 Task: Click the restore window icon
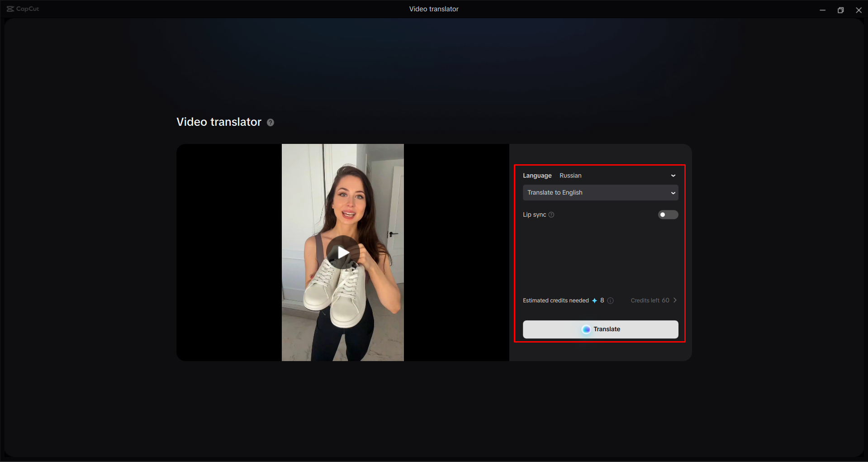point(841,10)
